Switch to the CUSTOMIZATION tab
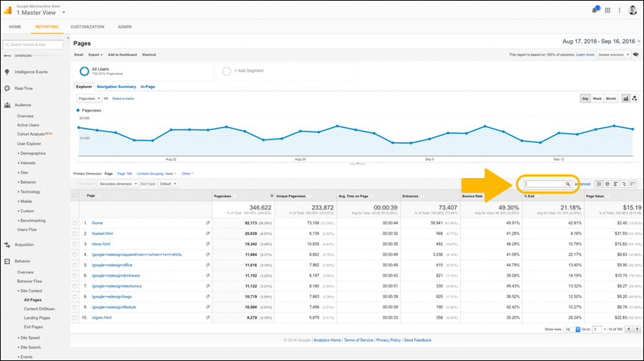Viewport: 644px width, 361px height. coord(87,26)
